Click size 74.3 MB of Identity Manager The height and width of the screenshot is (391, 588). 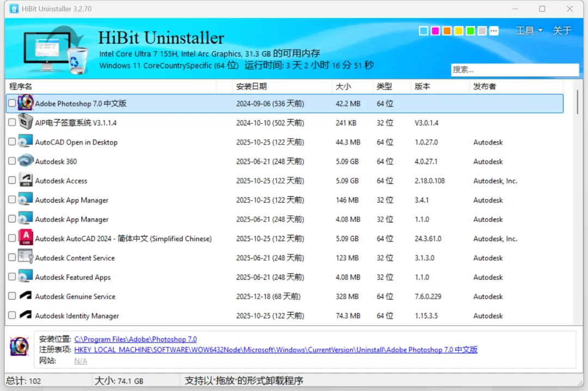coord(347,316)
